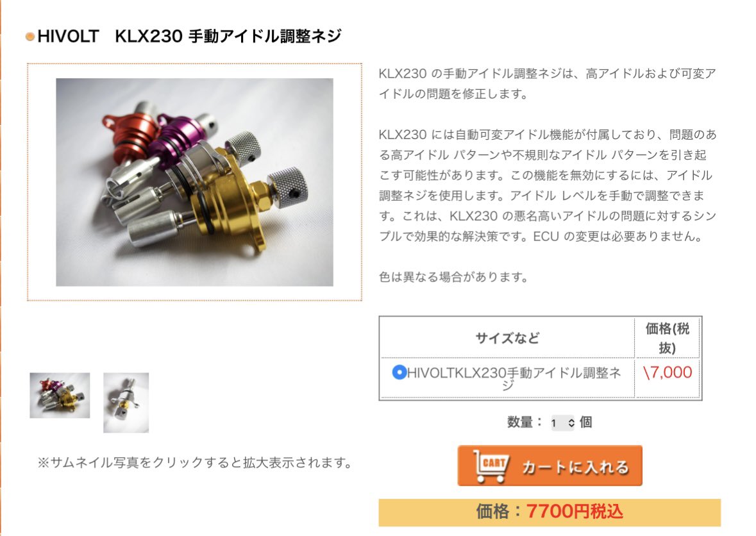Click the 数量 label by the quantity box

[x=525, y=423]
